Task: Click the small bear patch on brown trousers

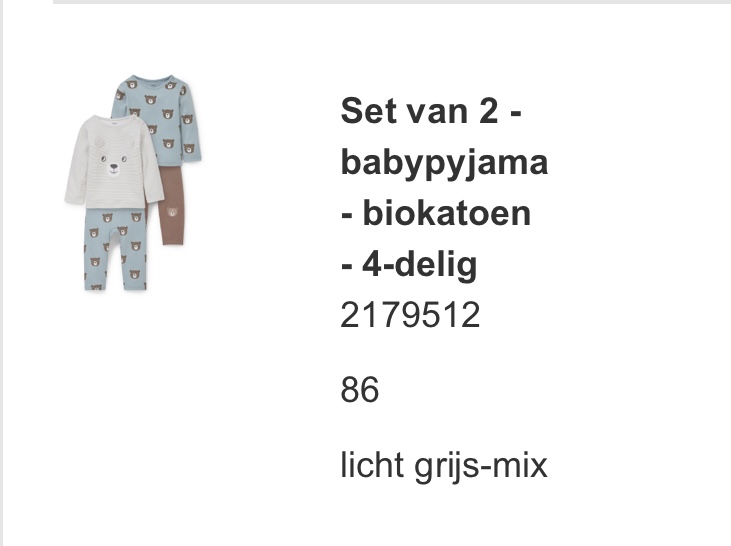Action: [172, 212]
